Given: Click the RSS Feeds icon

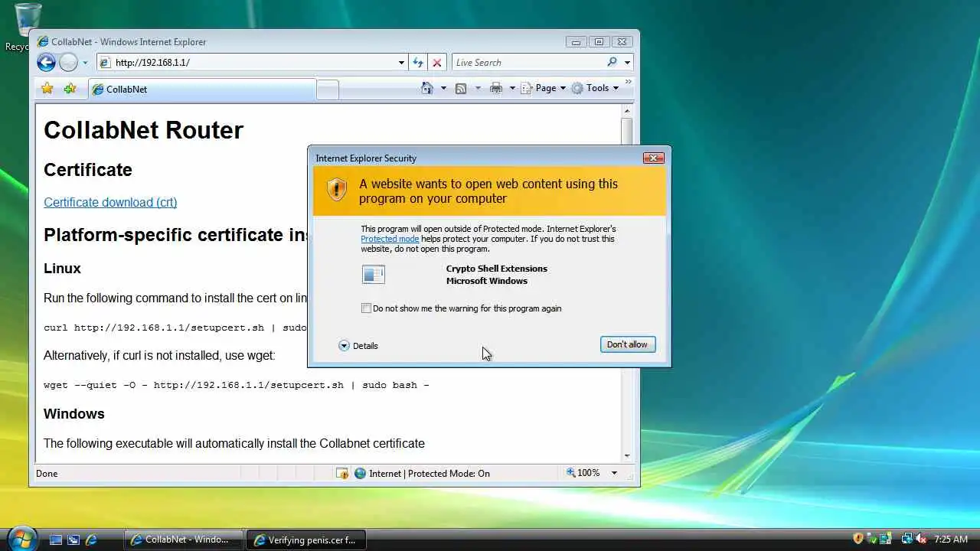Looking at the screenshot, I should 461,88.
